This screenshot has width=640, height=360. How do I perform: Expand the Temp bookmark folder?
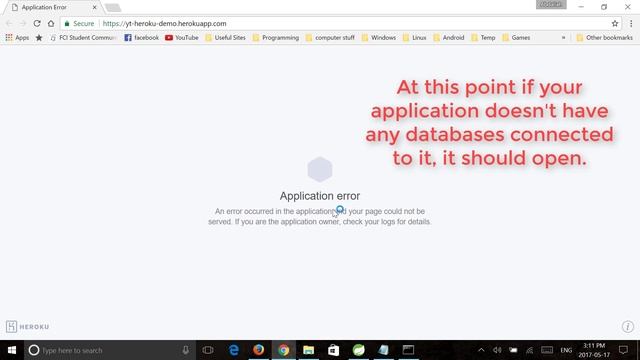[x=483, y=38]
